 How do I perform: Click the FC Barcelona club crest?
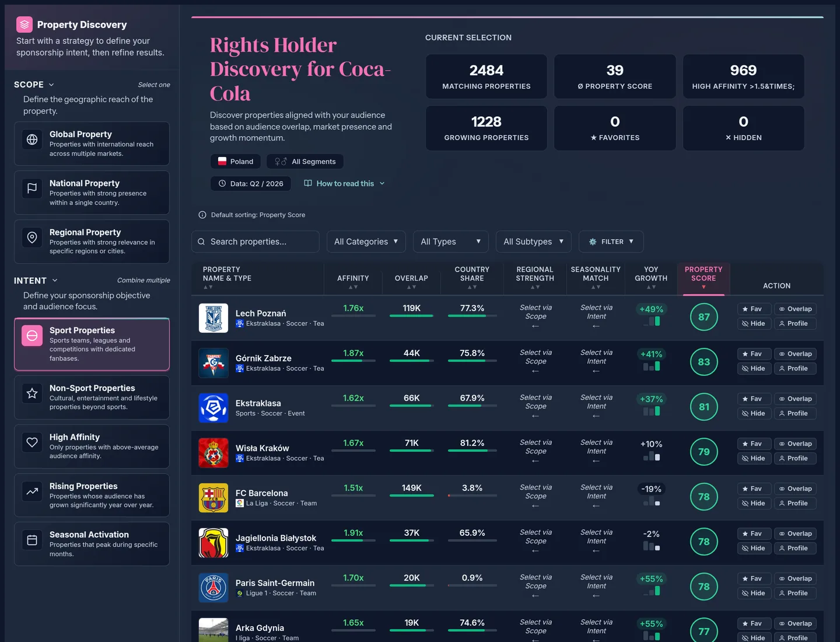(x=213, y=498)
